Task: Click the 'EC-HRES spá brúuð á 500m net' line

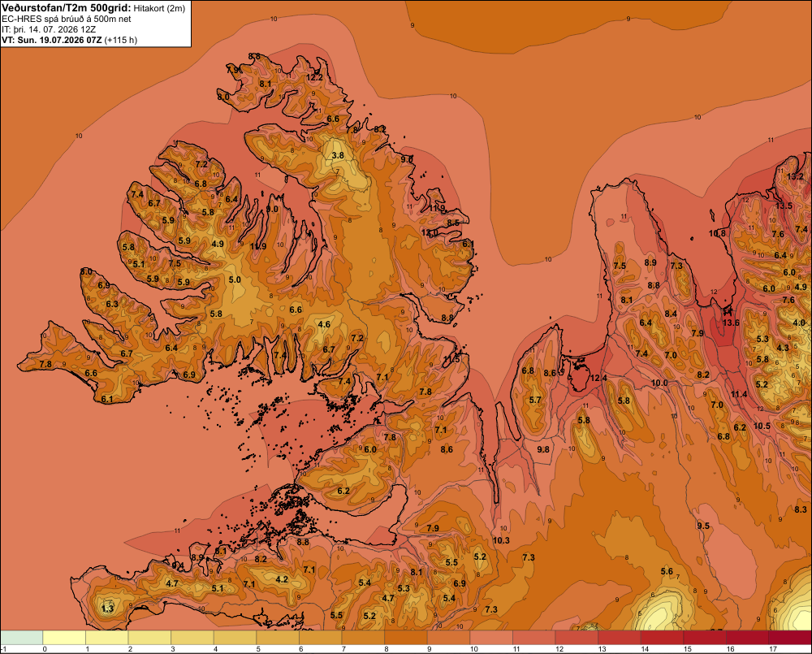Action: pos(67,19)
